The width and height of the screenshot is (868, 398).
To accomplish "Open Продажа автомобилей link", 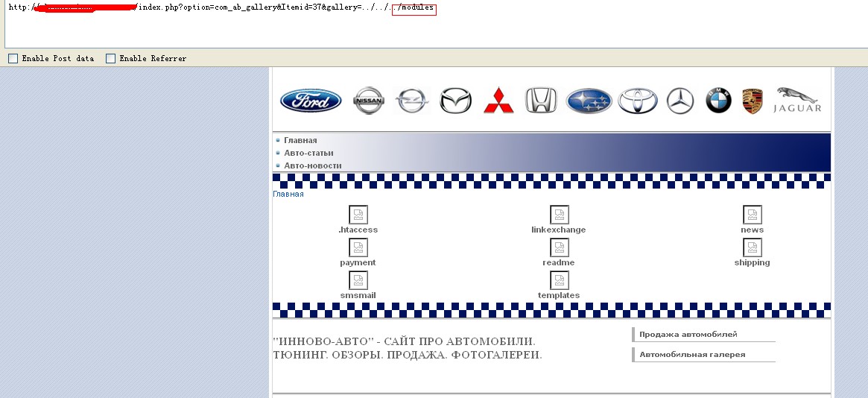I will pos(688,335).
